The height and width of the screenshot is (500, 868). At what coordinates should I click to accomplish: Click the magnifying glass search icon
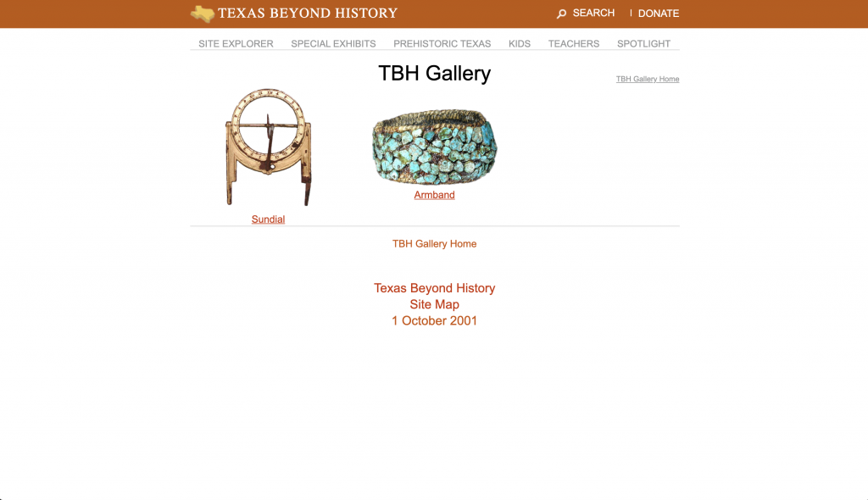click(561, 14)
